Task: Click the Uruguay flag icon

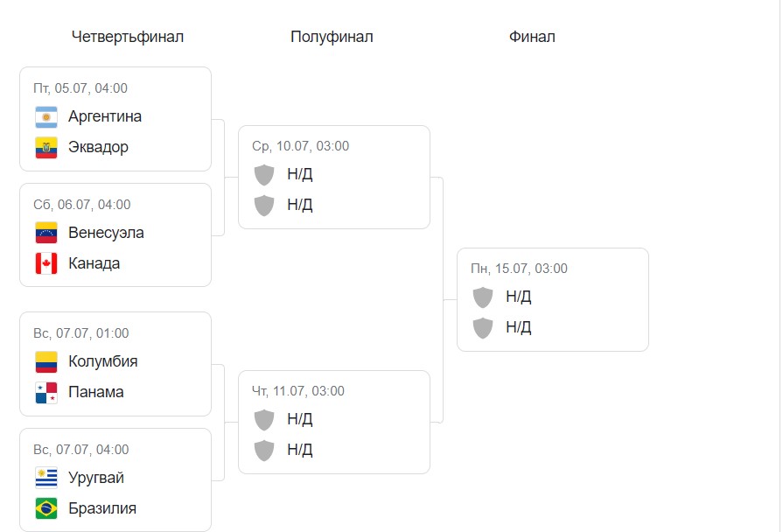Action: pos(46,479)
